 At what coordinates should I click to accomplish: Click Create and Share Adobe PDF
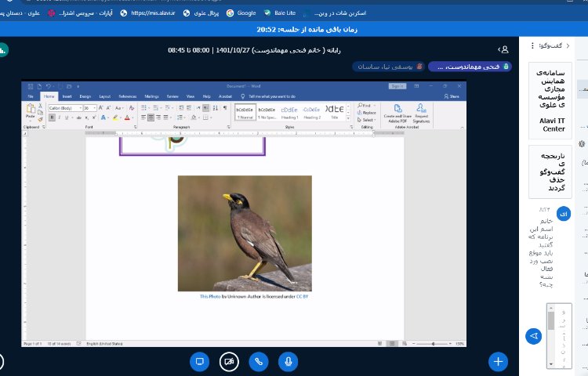tap(397, 114)
